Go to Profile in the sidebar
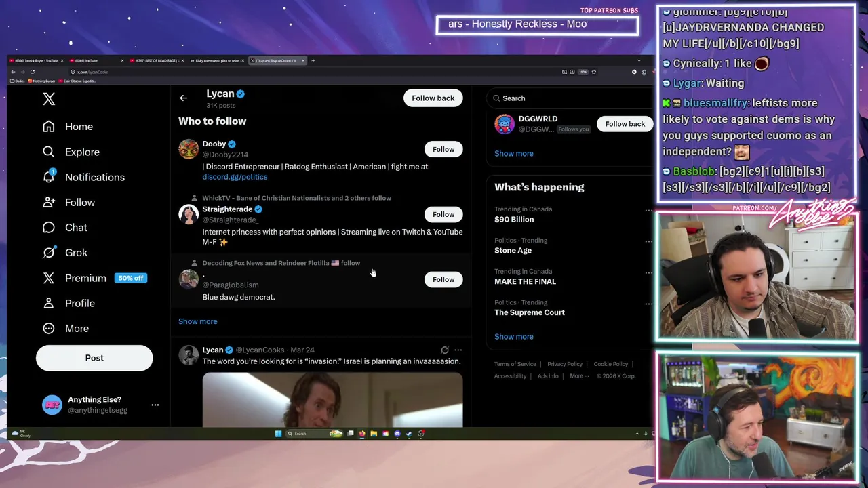Viewport: 868px width, 488px height. [68, 303]
